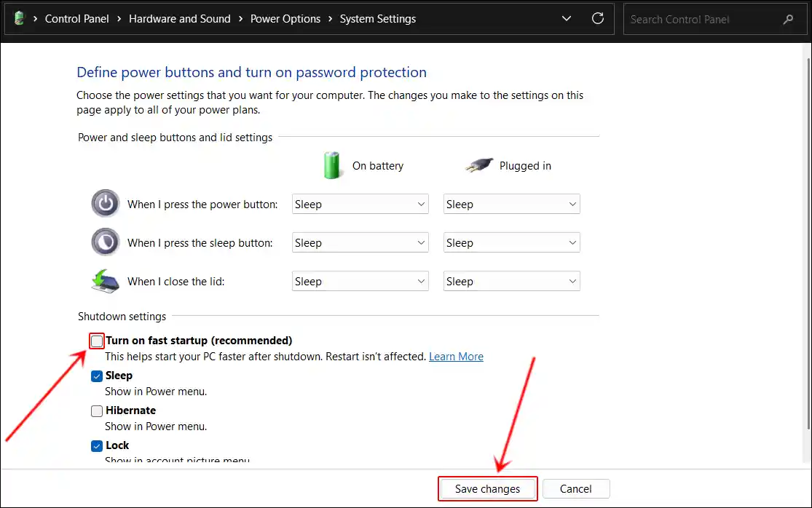Click the green battery icon
Image resolution: width=812 pixels, height=508 pixels.
point(331,165)
